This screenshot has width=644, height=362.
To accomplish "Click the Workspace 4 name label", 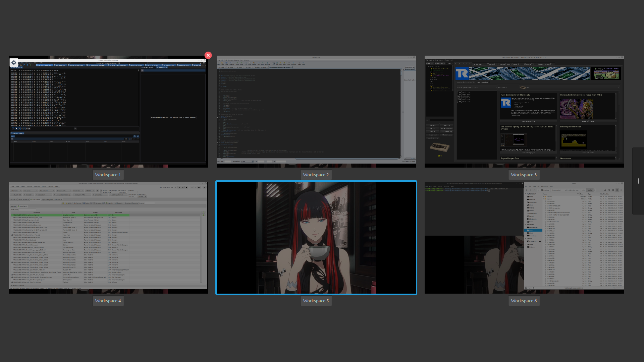I will [x=108, y=301].
